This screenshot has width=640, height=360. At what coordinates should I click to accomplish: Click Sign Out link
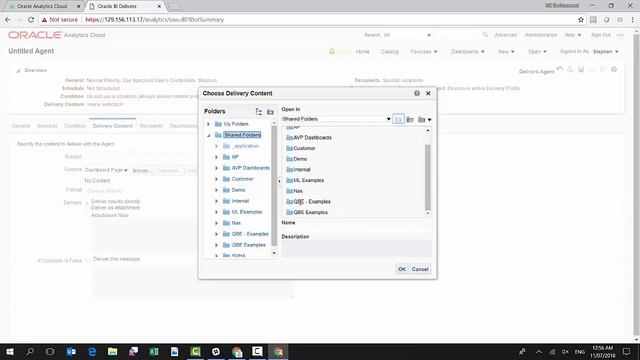[x=601, y=35]
